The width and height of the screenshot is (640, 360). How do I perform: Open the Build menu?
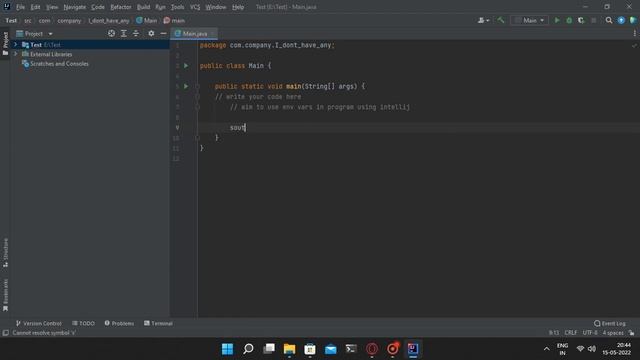[x=143, y=7]
